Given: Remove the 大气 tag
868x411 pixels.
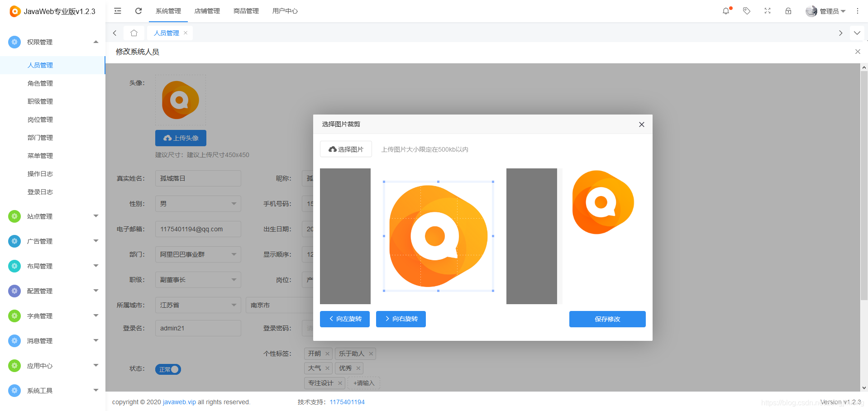Looking at the screenshot, I should (327, 368).
